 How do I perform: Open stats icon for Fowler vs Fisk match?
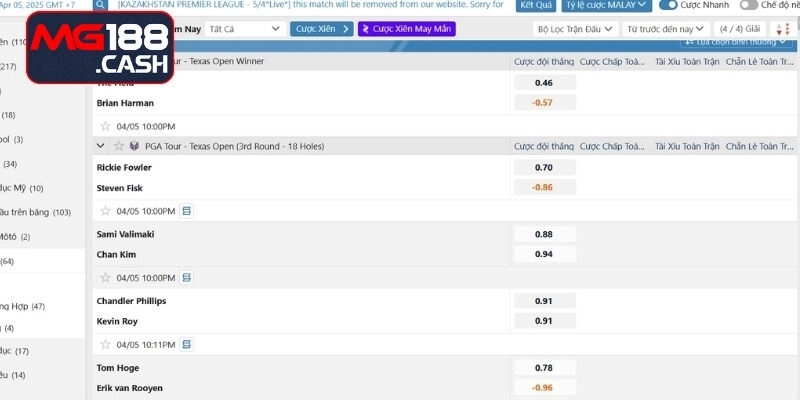point(186,211)
